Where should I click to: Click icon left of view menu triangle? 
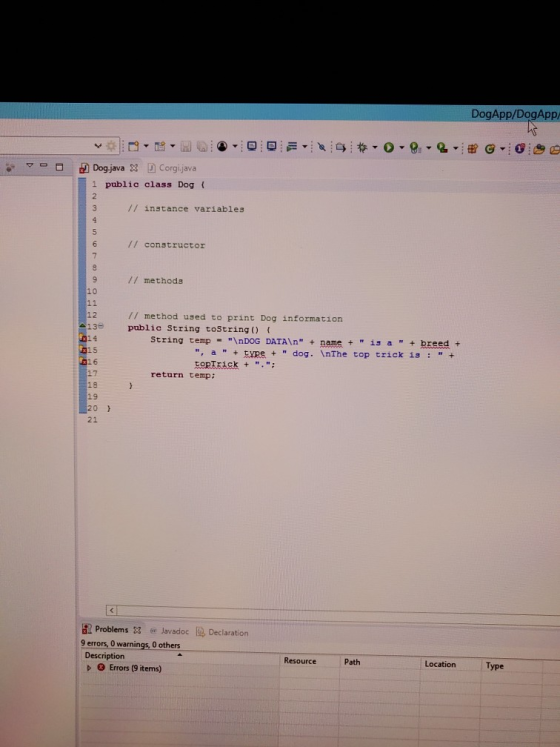coord(10,167)
